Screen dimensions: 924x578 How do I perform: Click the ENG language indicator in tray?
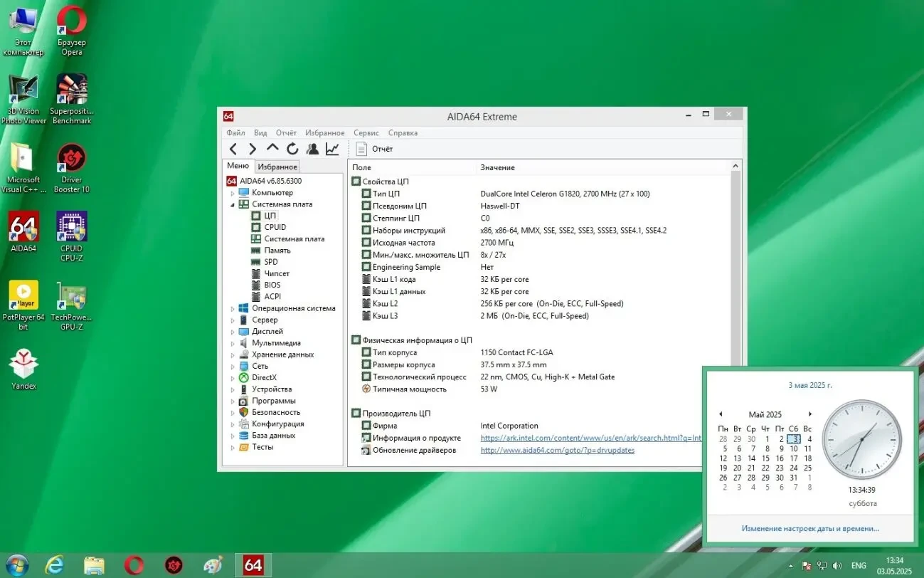point(859,565)
